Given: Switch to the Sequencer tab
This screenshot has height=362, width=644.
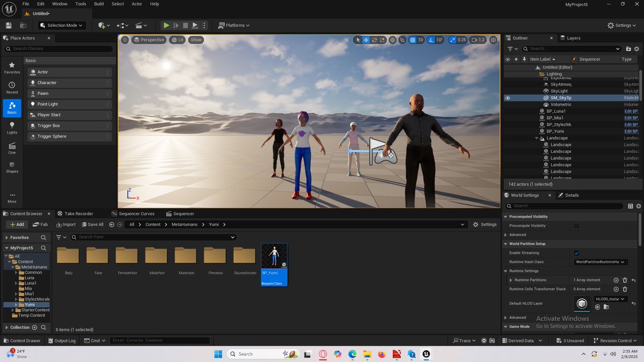Looking at the screenshot, I should (x=180, y=213).
